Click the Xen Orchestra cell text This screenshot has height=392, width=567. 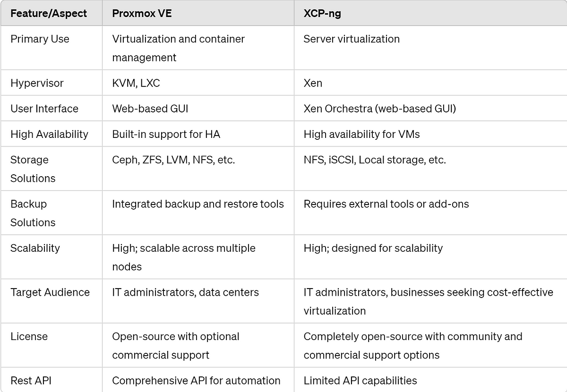click(x=380, y=109)
